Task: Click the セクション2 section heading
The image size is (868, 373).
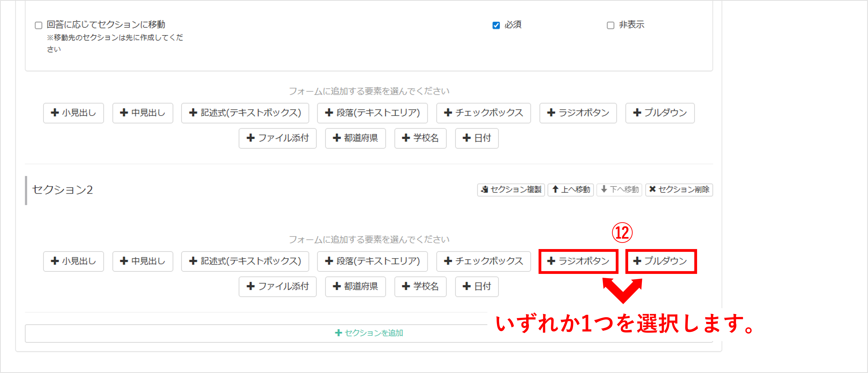Action: (x=62, y=190)
